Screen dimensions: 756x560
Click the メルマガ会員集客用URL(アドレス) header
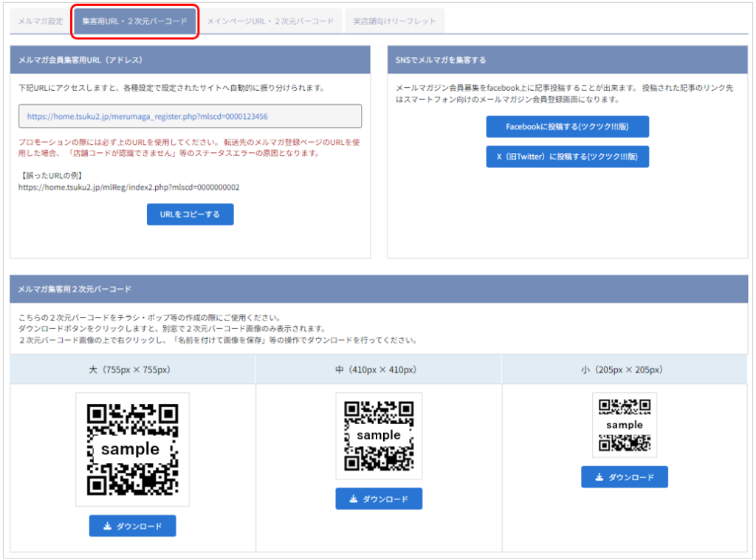click(x=190, y=60)
